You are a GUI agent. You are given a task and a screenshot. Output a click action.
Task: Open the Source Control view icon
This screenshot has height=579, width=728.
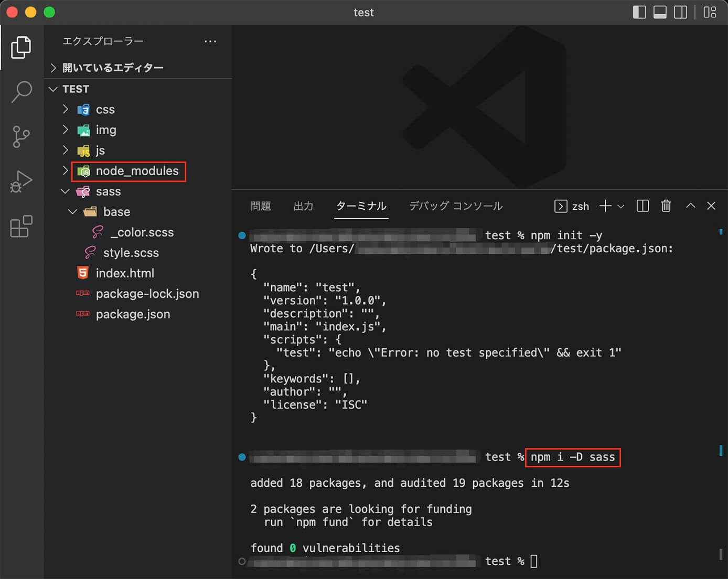(21, 137)
